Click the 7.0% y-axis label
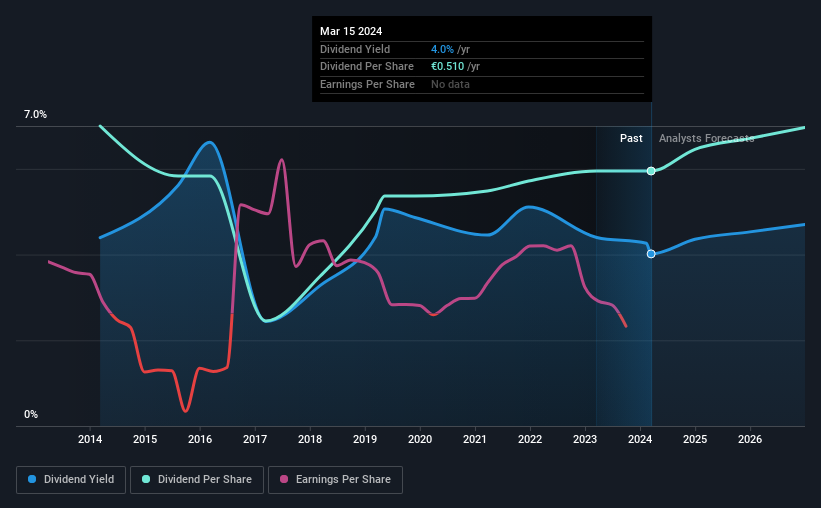Image resolution: width=821 pixels, height=508 pixels. [35, 114]
